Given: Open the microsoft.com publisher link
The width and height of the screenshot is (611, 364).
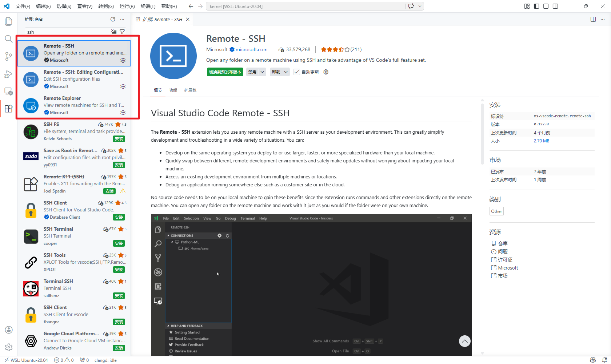Looking at the screenshot, I should [x=252, y=49].
